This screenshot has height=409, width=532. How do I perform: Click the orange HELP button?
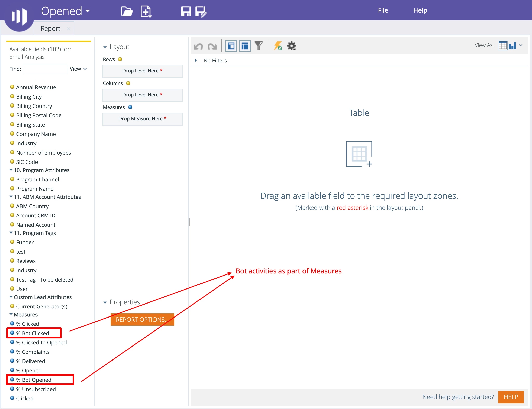click(511, 397)
